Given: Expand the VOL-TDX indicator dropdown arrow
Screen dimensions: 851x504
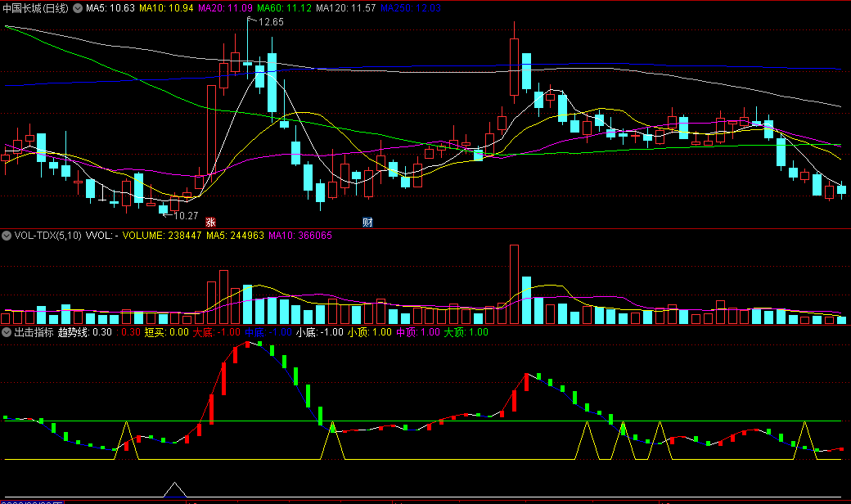Looking at the screenshot, I should [7, 236].
